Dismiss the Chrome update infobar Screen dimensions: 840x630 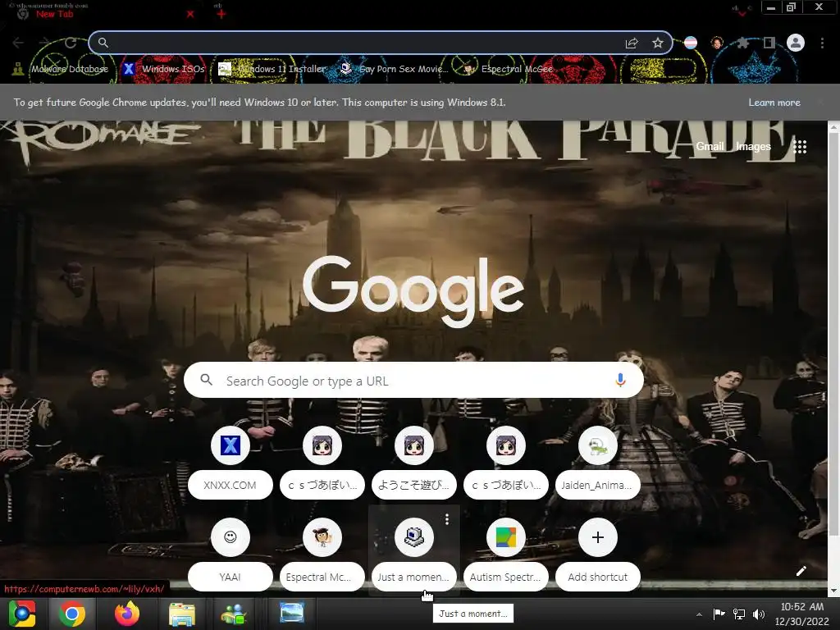click(820, 102)
